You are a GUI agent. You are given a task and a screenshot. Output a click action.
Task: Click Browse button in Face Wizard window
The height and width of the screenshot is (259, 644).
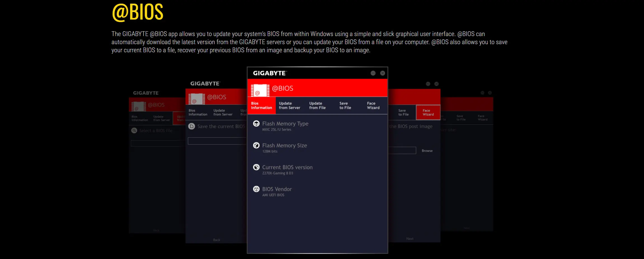[x=427, y=151]
